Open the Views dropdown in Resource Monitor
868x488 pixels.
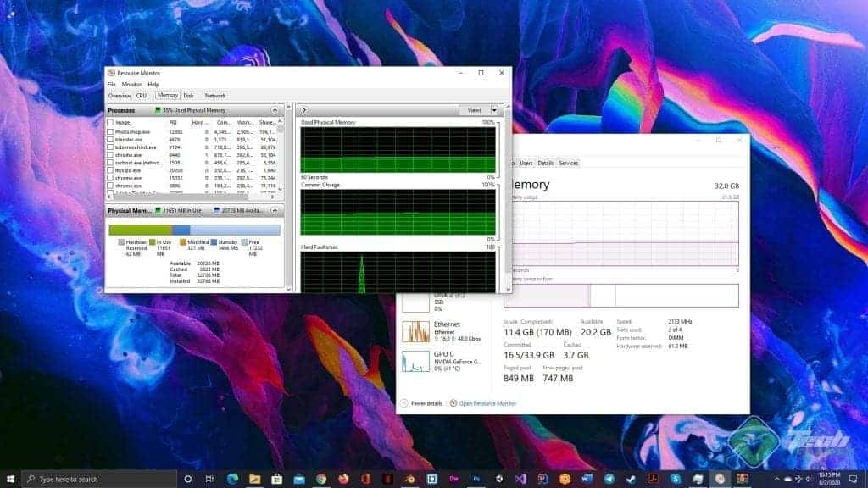pyautogui.click(x=480, y=110)
